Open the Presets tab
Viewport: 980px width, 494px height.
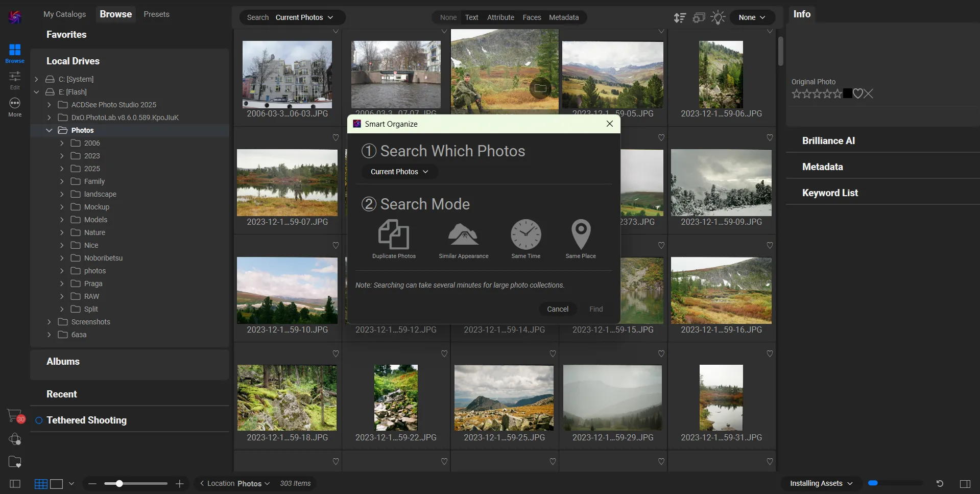[x=156, y=14]
